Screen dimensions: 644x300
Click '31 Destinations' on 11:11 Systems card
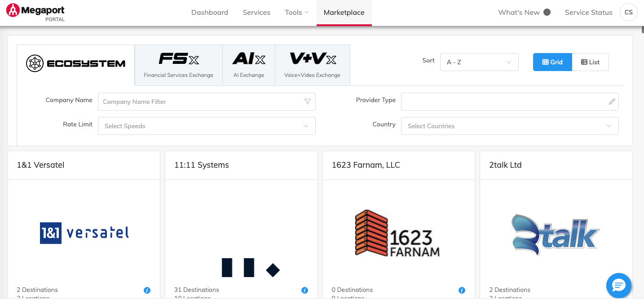197,290
